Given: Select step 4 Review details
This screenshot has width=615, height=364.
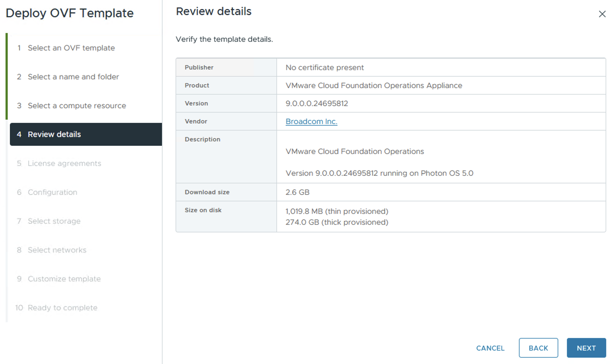Looking at the screenshot, I should click(54, 134).
